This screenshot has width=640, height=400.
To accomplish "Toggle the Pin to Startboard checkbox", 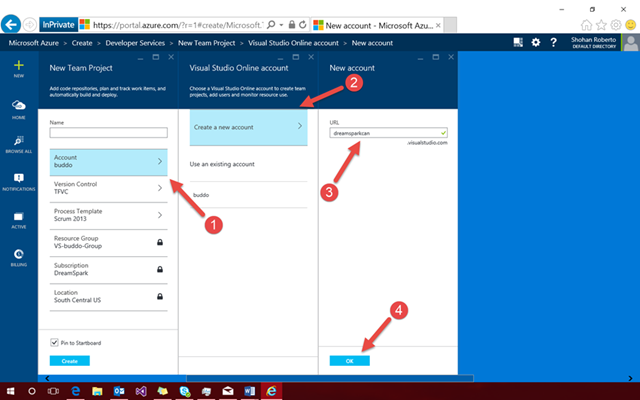I will (x=54, y=342).
